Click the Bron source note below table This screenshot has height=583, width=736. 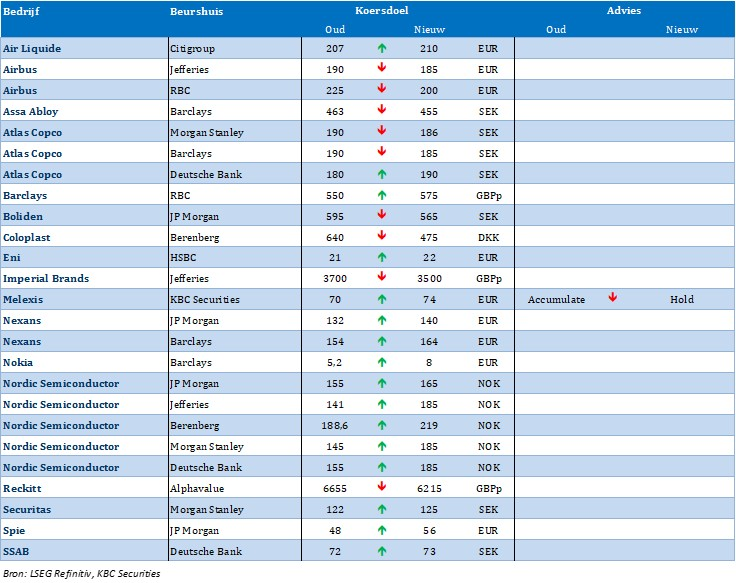coord(80,573)
